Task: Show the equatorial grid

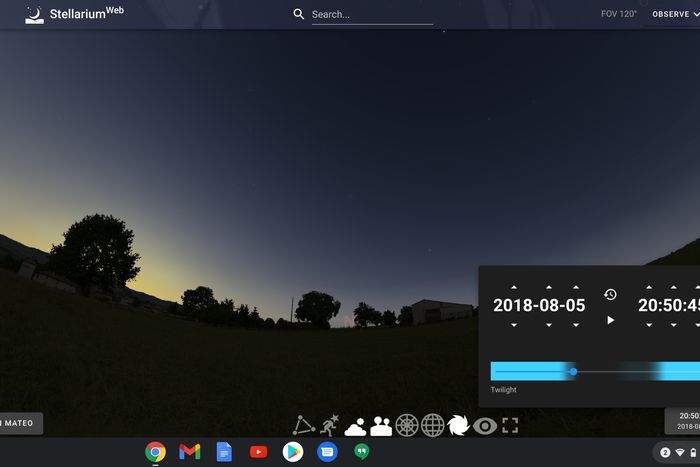Action: [432, 426]
